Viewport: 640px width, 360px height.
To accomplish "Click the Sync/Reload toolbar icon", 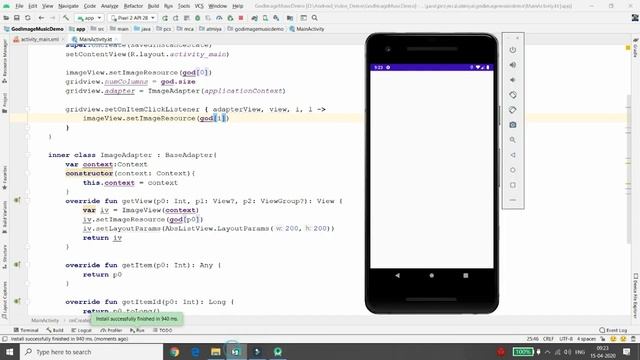I will tap(28, 18).
